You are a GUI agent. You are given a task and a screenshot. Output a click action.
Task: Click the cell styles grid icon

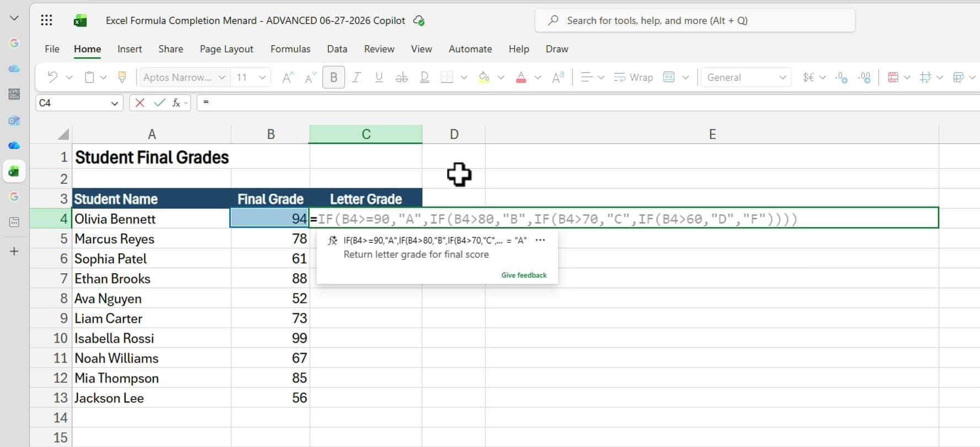[x=926, y=77]
